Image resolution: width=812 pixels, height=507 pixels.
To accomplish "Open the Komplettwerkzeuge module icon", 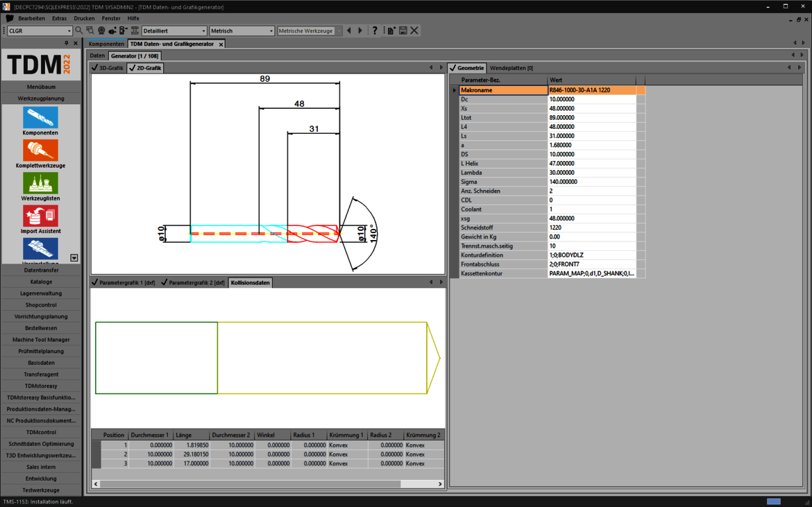I will tap(40, 151).
